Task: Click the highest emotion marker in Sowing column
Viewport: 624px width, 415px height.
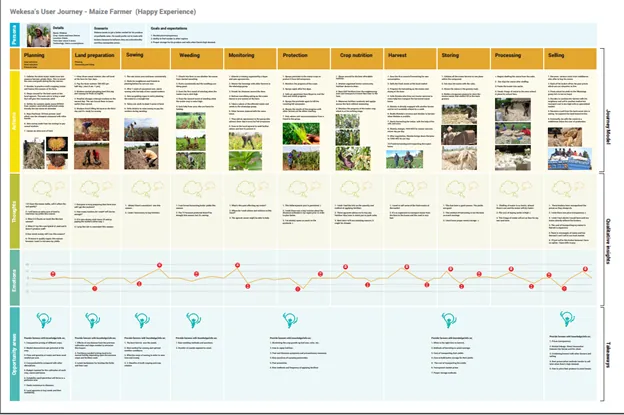Action: (x=159, y=265)
